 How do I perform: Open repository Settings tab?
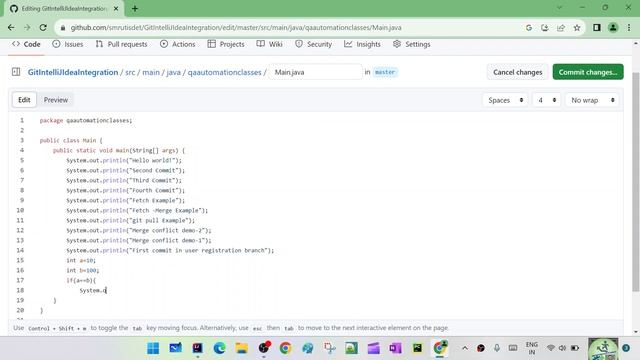[411, 44]
